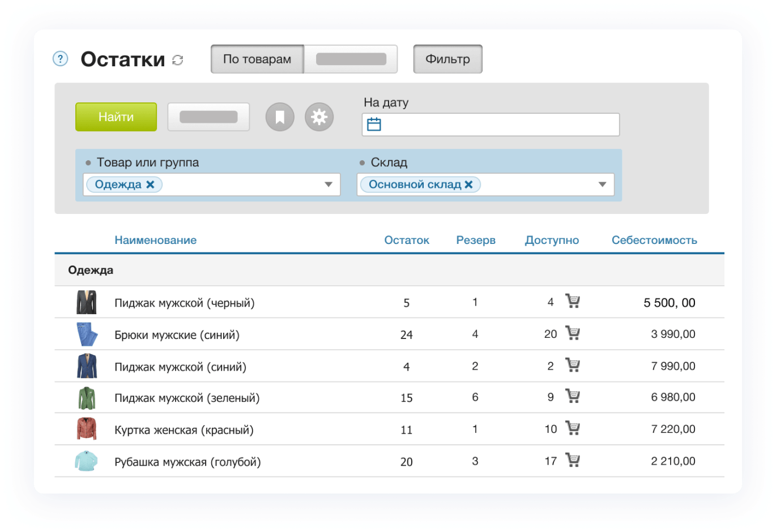Image resolution: width=776 pixels, height=532 pixels.
Task: Remove the Одежда filter tag
Action: (150, 185)
